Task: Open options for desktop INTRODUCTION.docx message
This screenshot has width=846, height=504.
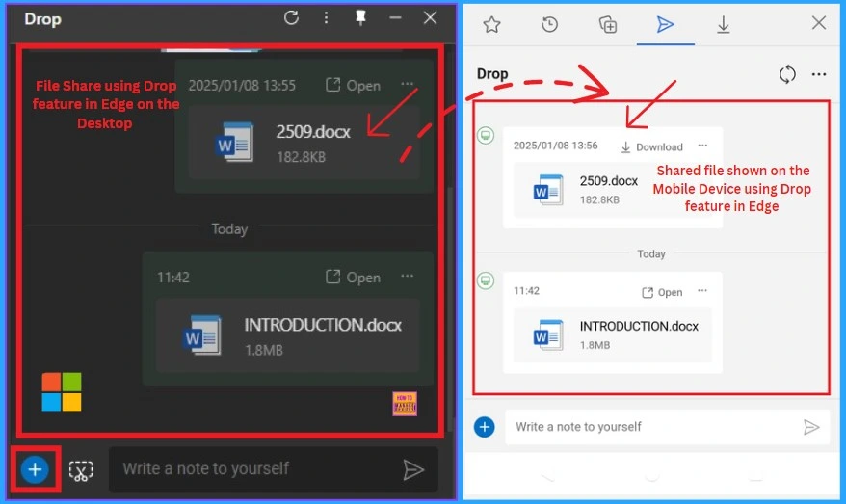Action: 408,276
